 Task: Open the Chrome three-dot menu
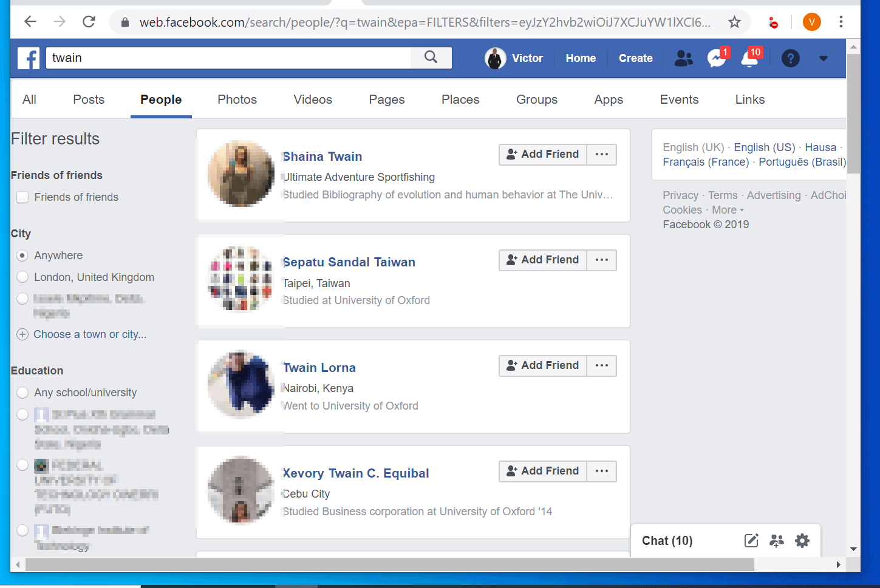click(x=841, y=22)
